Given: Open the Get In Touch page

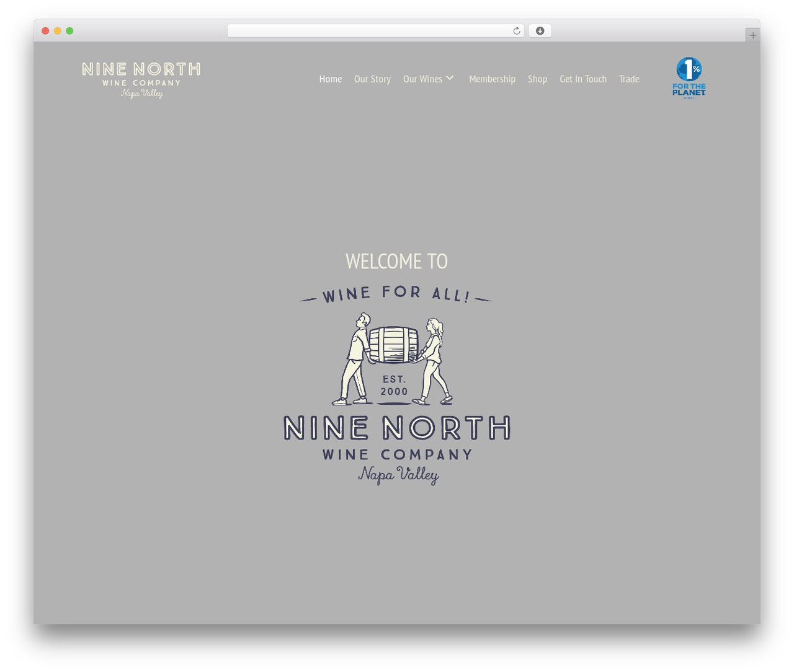Looking at the screenshot, I should [583, 79].
